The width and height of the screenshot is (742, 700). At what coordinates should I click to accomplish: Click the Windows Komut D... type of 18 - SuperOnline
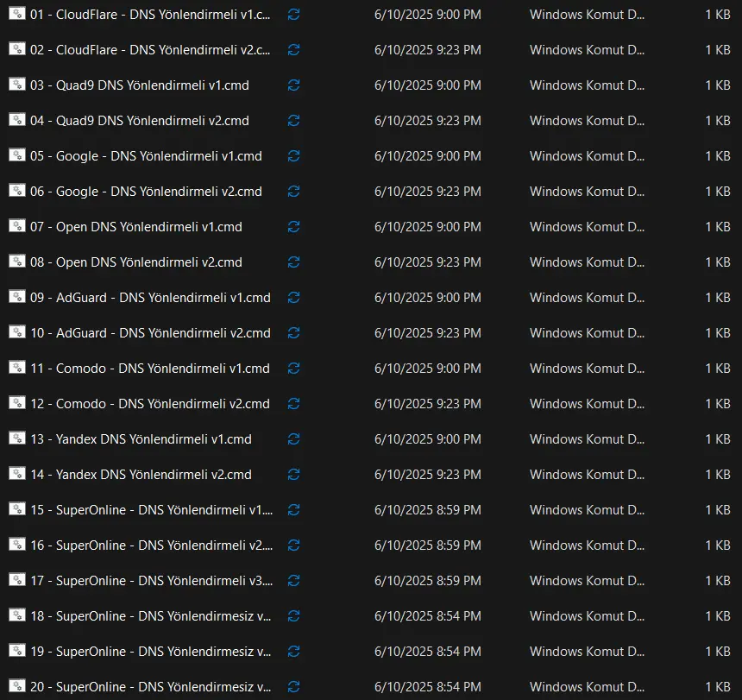click(587, 616)
